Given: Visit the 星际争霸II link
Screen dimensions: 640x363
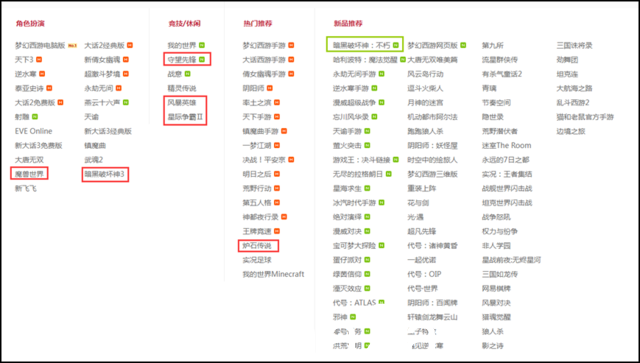Looking at the screenshot, I should tap(185, 117).
